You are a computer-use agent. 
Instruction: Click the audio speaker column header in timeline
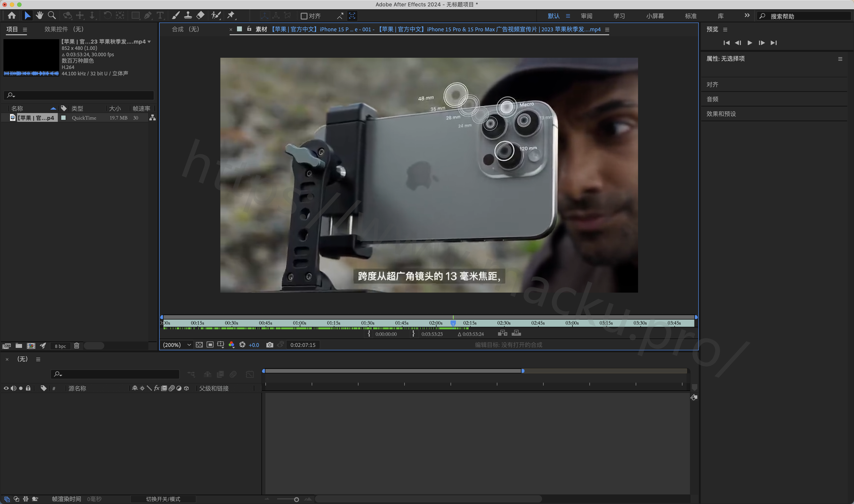(x=13, y=388)
